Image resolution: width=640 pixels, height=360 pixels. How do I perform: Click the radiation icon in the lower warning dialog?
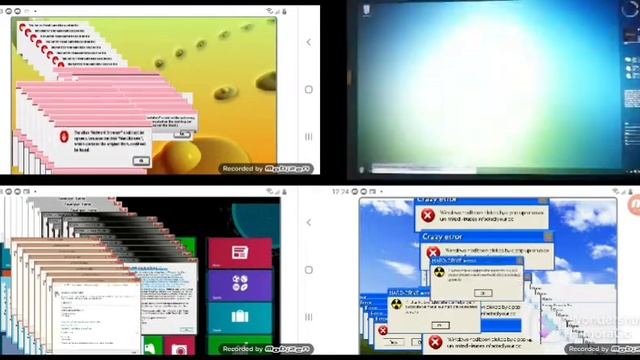(x=396, y=304)
